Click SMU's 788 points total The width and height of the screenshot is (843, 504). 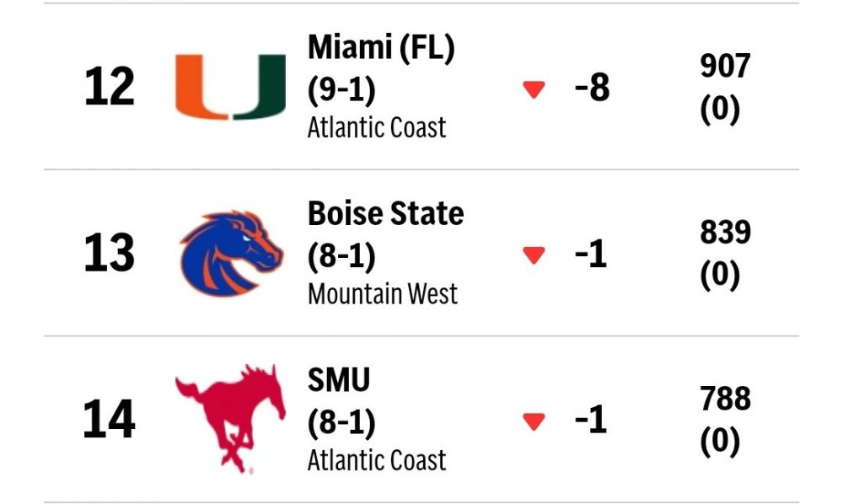(725, 399)
